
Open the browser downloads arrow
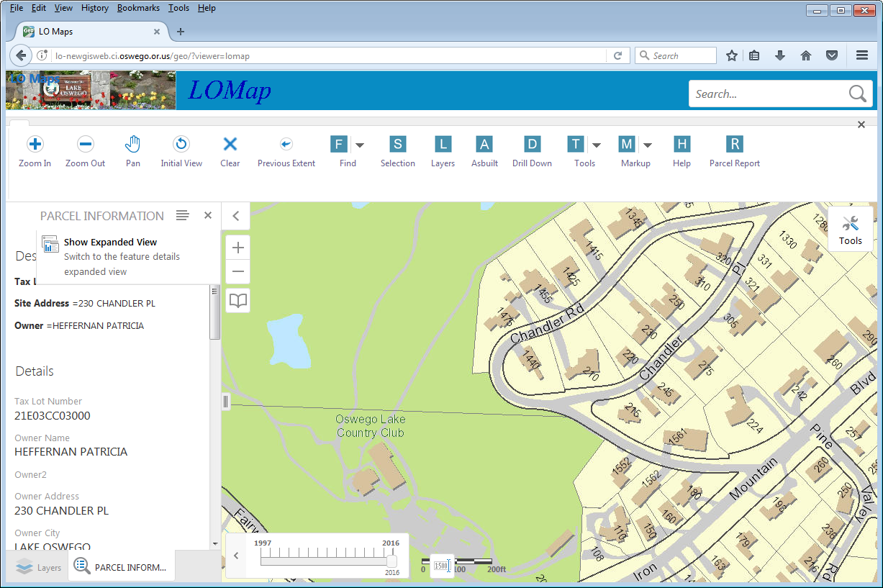(780, 55)
